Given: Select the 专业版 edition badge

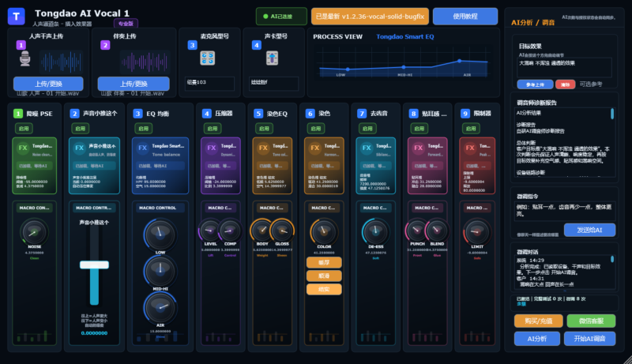Looking at the screenshot, I should click(x=126, y=24).
